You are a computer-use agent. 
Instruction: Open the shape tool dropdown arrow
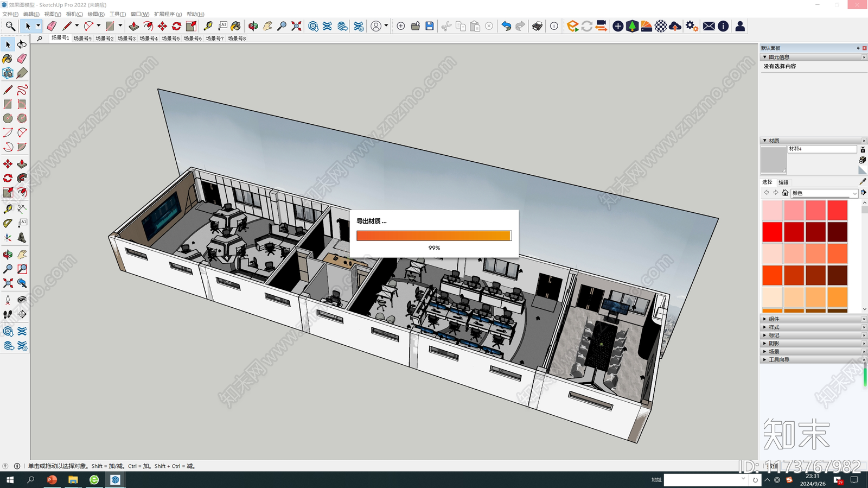coord(120,26)
